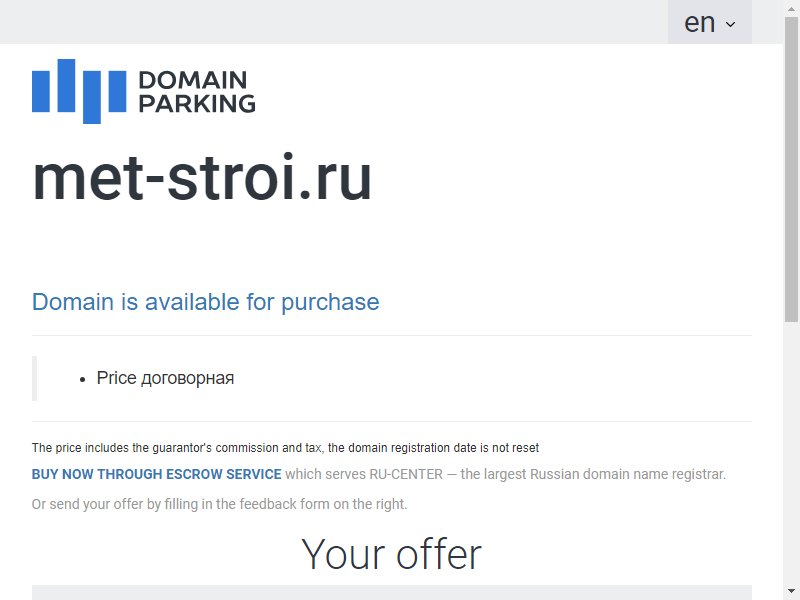Click the Or send your offer sentence
Viewport: 800px width, 600px height.
(x=219, y=504)
